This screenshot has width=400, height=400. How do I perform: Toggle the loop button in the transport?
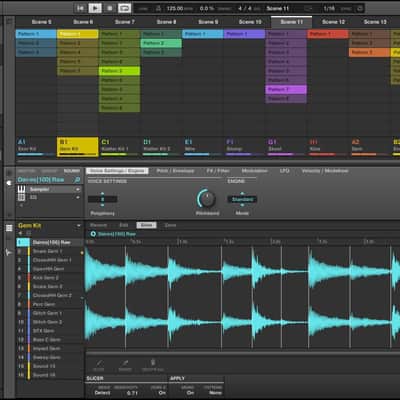coord(125,8)
